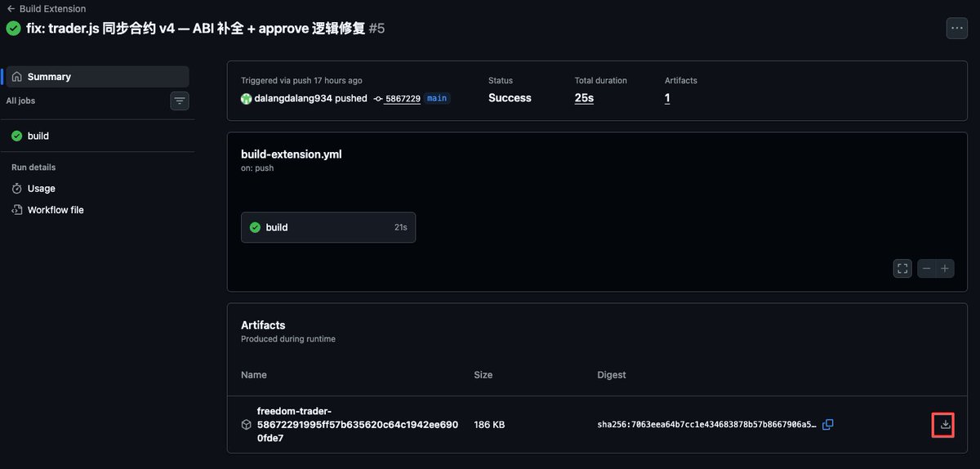Open the run options ellipsis menu
Image resolution: width=980 pixels, height=469 pixels.
956,28
